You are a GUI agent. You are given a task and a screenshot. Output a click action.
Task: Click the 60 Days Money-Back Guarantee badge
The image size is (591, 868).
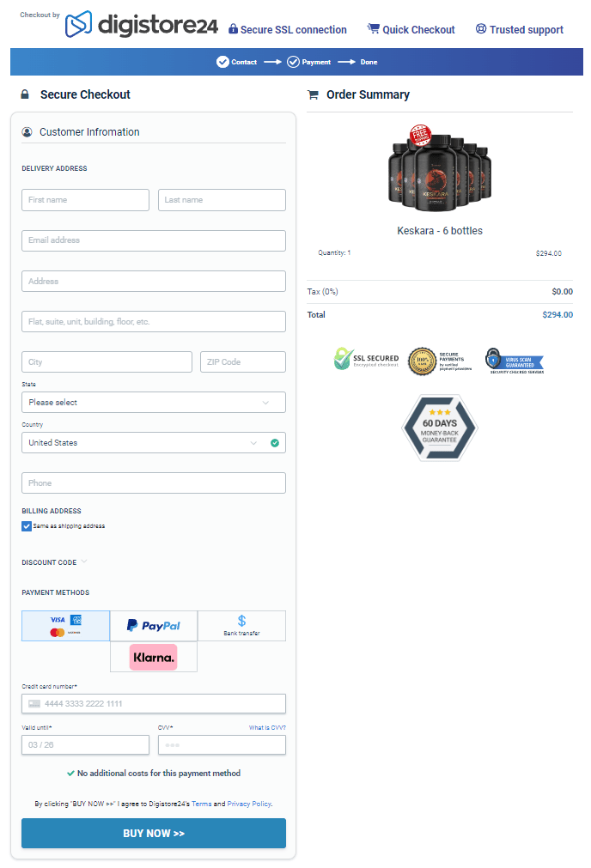(440, 428)
